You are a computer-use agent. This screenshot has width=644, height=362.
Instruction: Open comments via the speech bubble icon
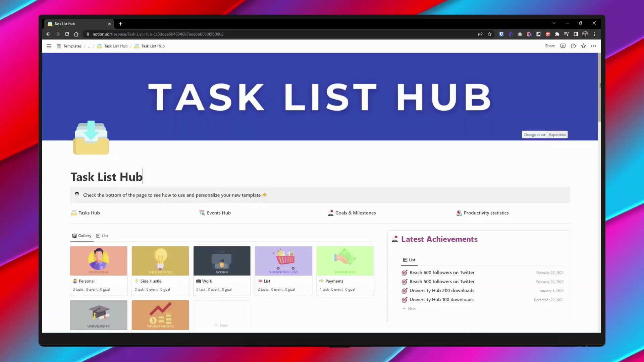coord(563,46)
